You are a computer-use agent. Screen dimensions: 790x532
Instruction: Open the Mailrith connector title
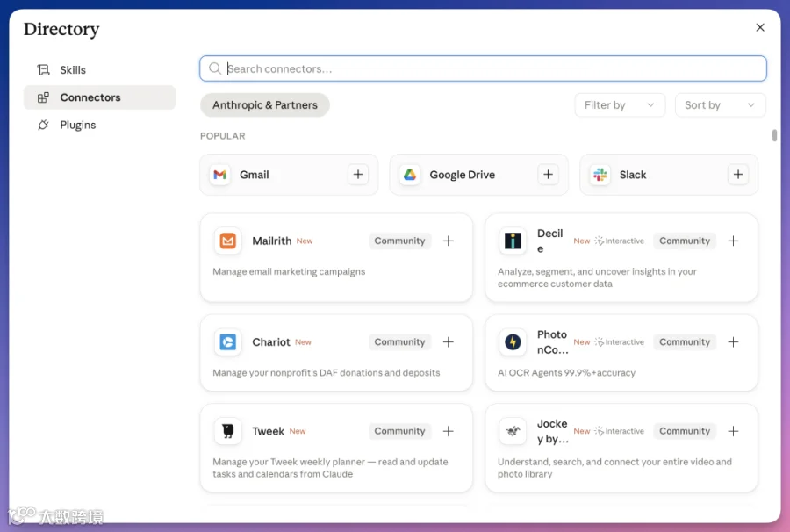[x=271, y=241]
